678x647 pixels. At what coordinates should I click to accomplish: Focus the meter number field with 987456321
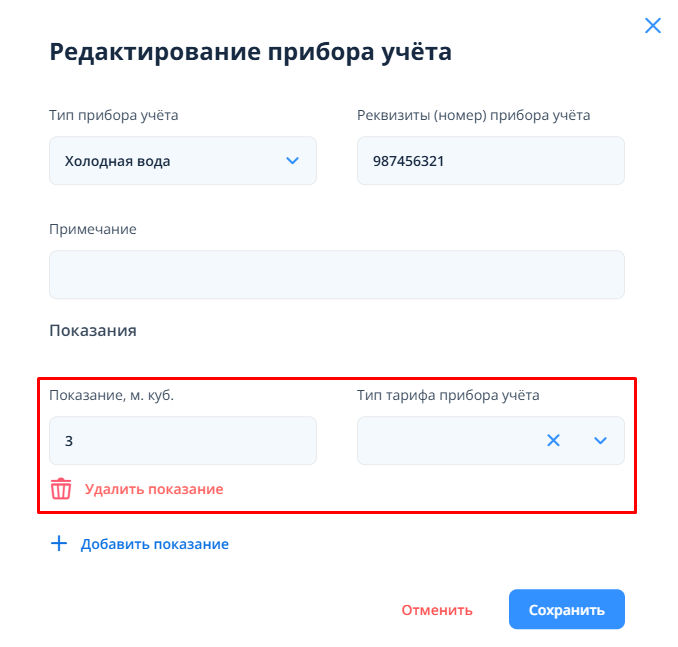coord(490,160)
